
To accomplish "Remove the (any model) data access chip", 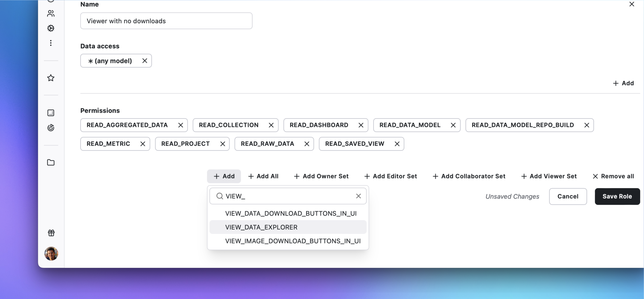I will coord(144,61).
